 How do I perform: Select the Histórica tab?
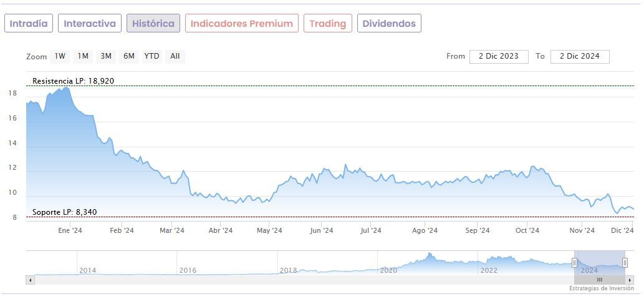pos(153,24)
